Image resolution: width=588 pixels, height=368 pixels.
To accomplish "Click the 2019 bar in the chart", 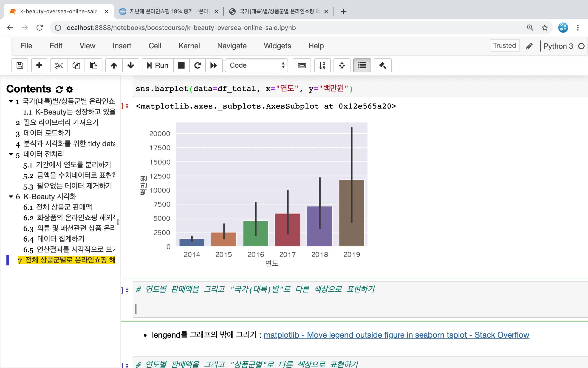I will coord(352,213).
